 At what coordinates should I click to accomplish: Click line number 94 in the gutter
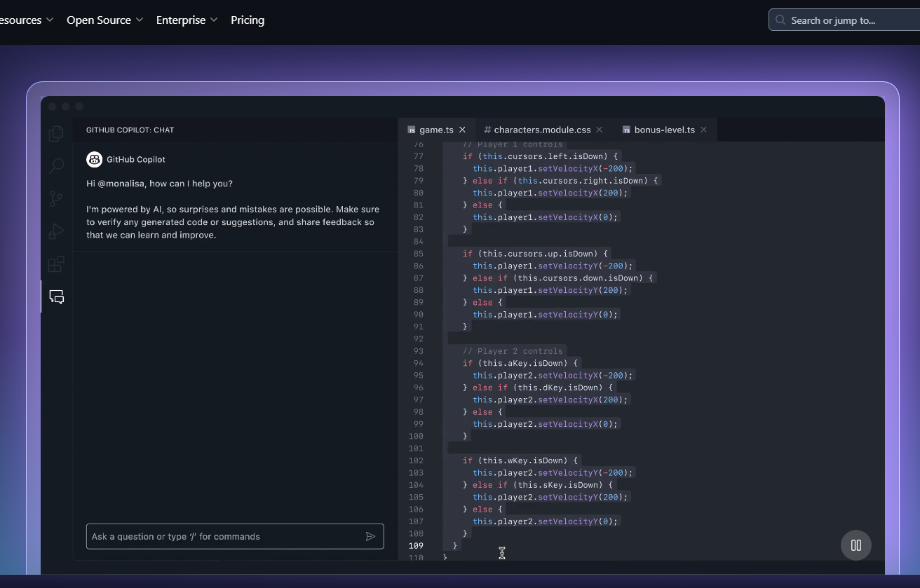[419, 363]
